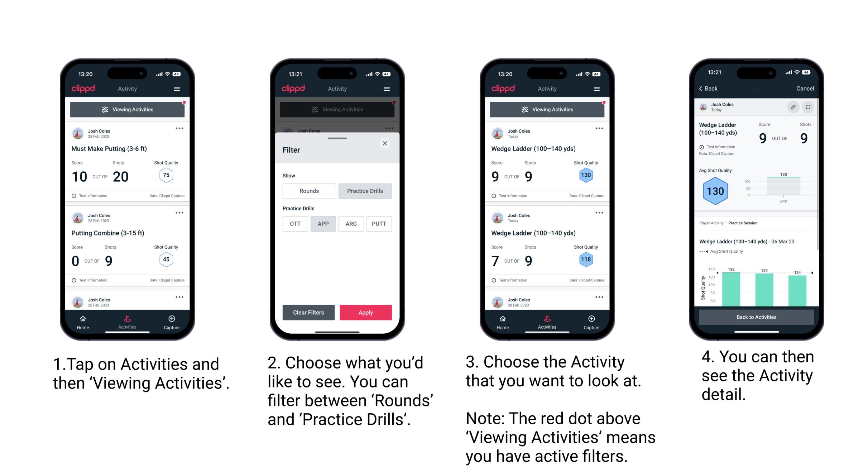Tap Apply button to confirm filters
Image resolution: width=868 pixels, height=467 pixels.
[366, 312]
